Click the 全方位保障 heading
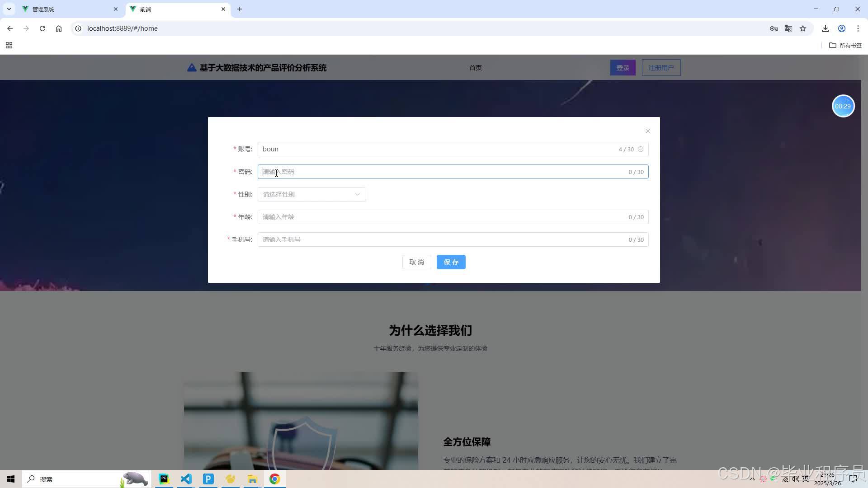 click(467, 442)
